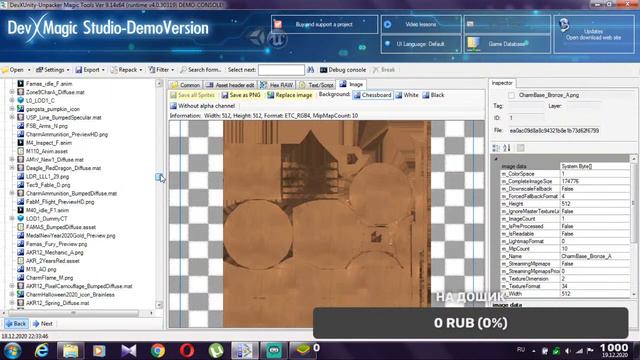Open the Export dropdown menu
This screenshot has width=640, height=360.
pyautogui.click(x=90, y=70)
